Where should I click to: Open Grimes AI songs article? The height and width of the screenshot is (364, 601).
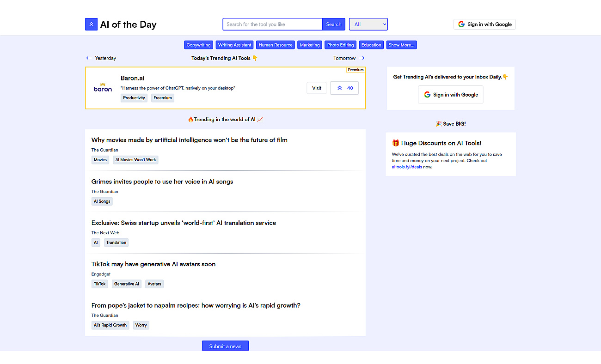click(x=162, y=182)
